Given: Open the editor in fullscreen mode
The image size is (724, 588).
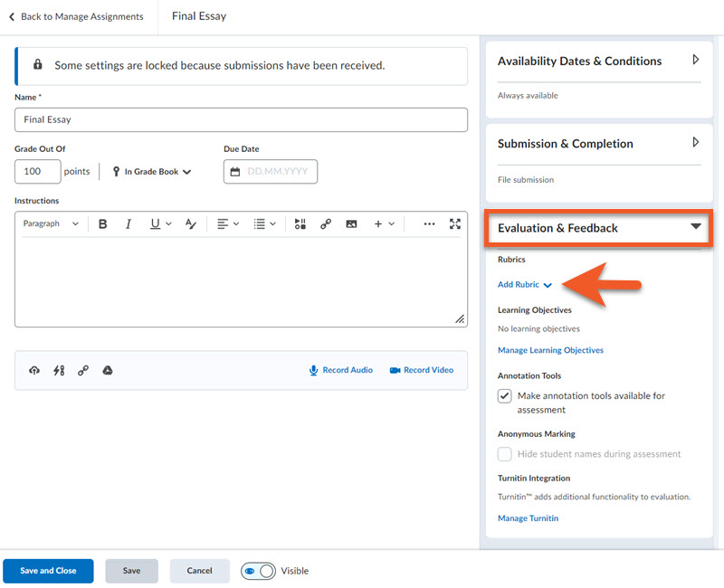Looking at the screenshot, I should pos(455,223).
